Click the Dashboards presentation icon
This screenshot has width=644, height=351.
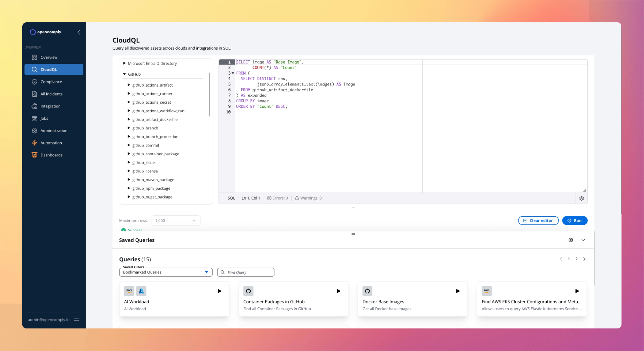[34, 155]
